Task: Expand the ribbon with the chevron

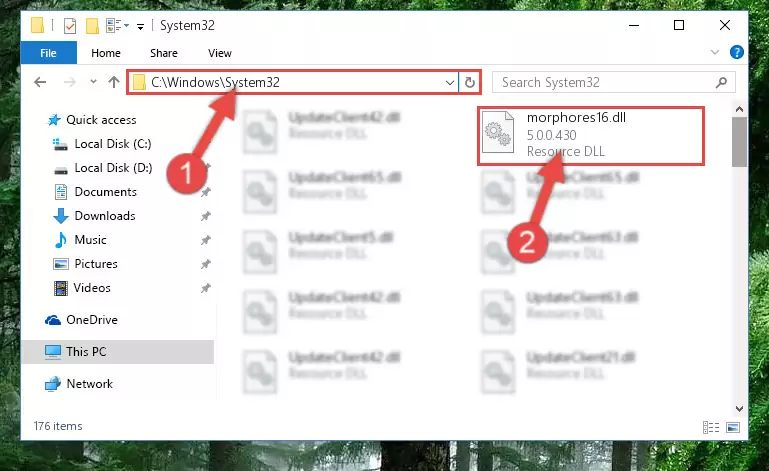Action: pos(715,52)
